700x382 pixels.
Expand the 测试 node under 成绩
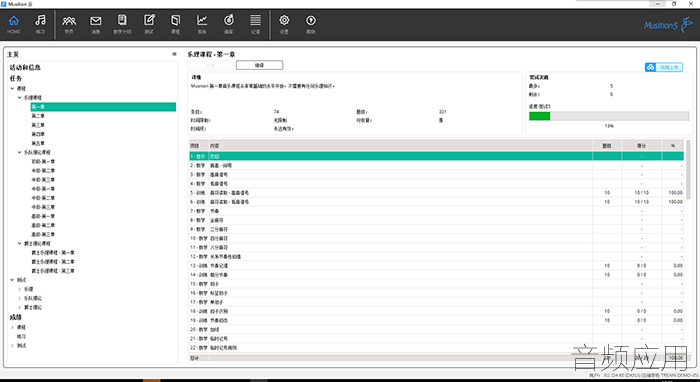point(12,346)
